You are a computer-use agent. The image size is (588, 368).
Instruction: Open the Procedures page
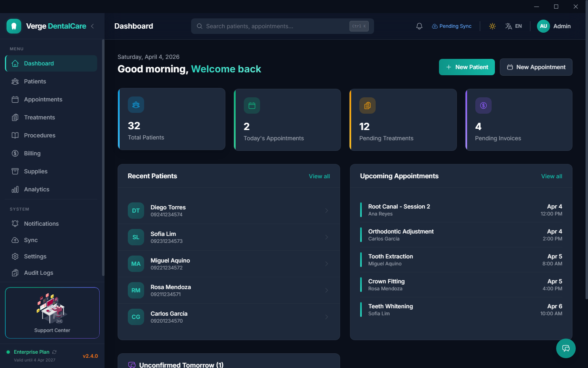(51, 135)
